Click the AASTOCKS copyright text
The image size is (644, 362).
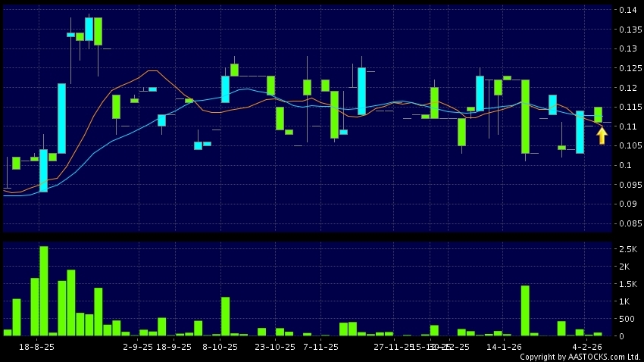coord(580,357)
